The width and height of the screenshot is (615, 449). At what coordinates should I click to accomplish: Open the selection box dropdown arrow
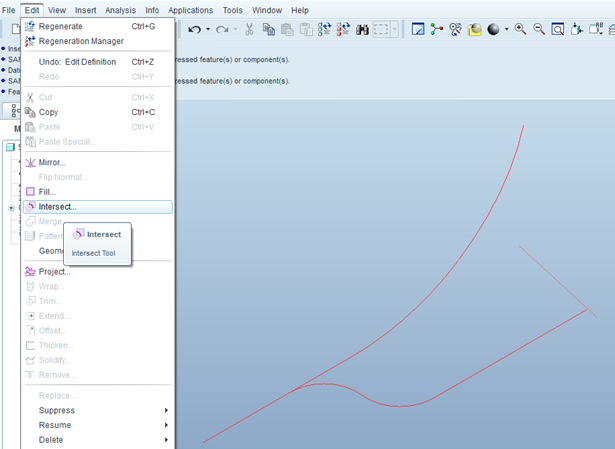click(395, 29)
